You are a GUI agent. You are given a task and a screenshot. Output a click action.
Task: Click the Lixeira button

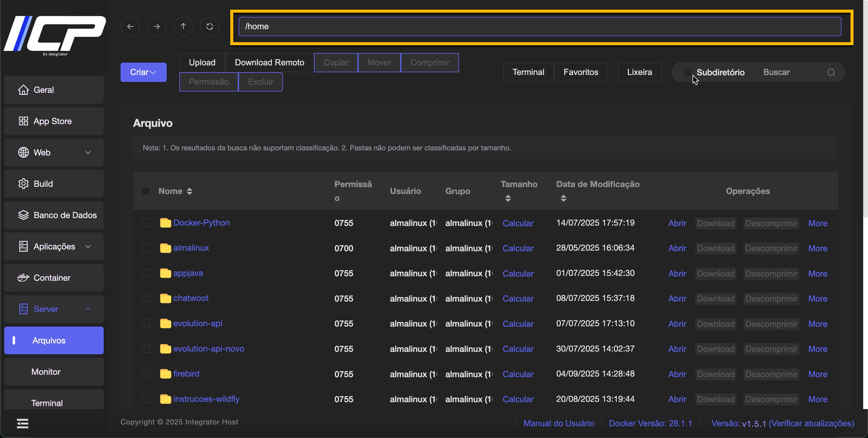[639, 72]
